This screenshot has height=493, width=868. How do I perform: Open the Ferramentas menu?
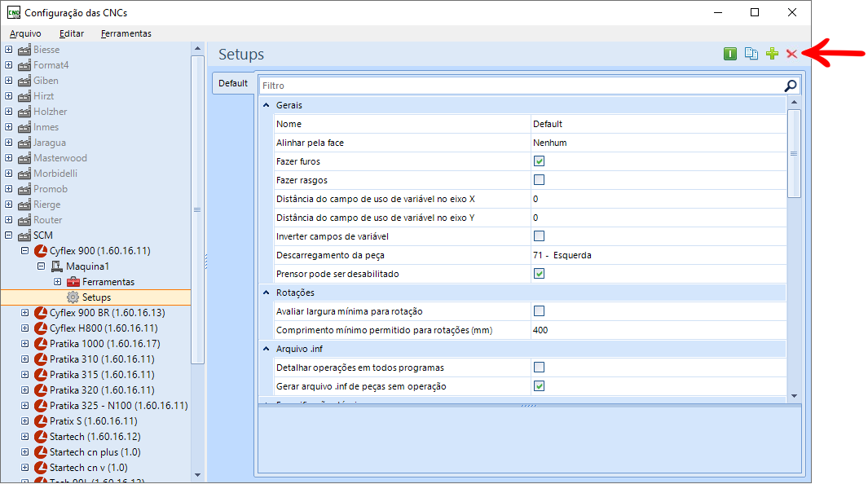[x=126, y=33]
